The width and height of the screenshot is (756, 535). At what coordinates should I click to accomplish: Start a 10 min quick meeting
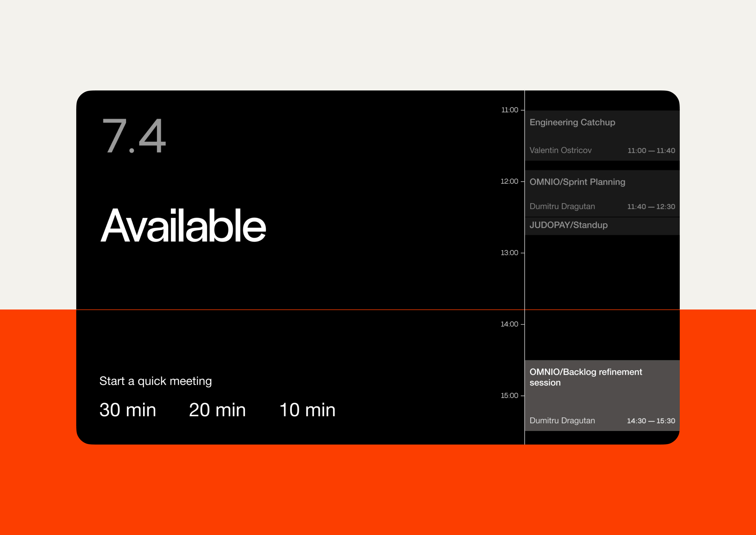(307, 410)
